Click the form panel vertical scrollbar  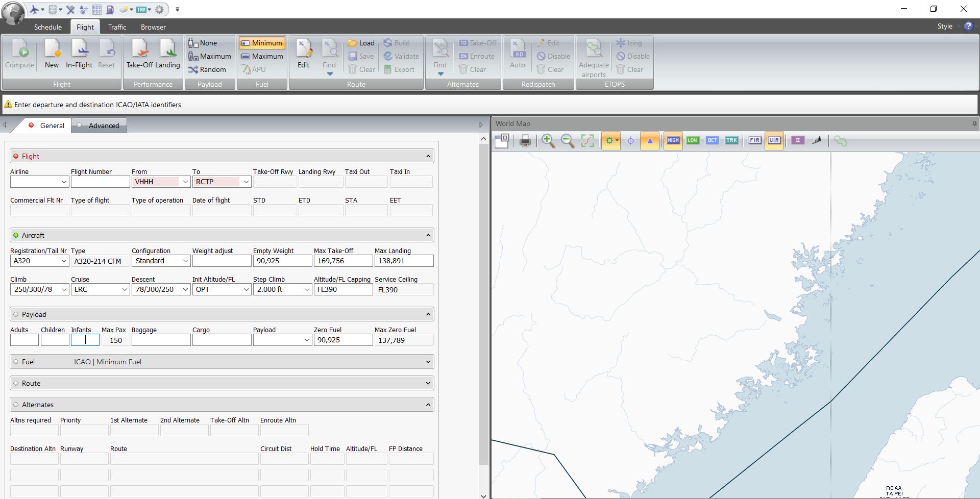pos(483,304)
